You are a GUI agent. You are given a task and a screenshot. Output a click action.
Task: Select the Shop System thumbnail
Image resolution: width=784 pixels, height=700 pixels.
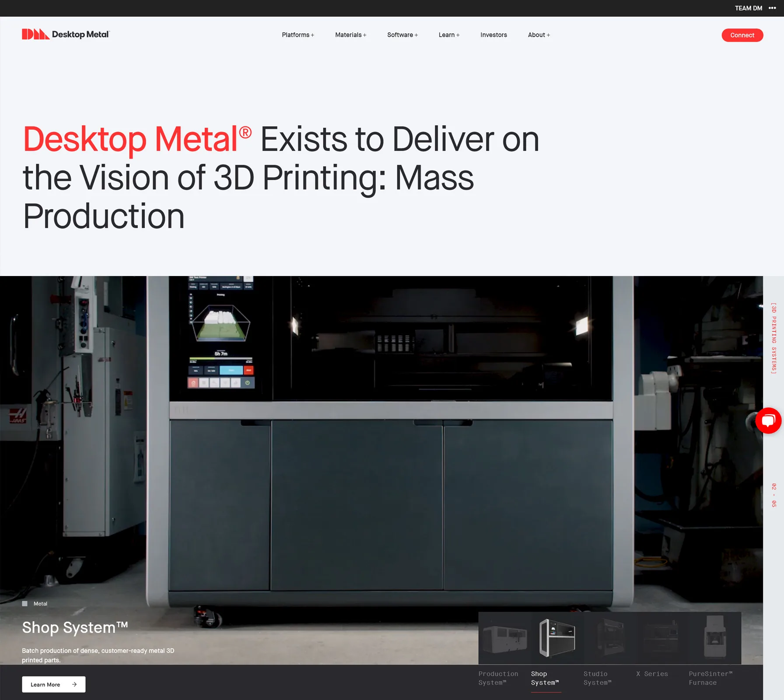click(x=557, y=638)
